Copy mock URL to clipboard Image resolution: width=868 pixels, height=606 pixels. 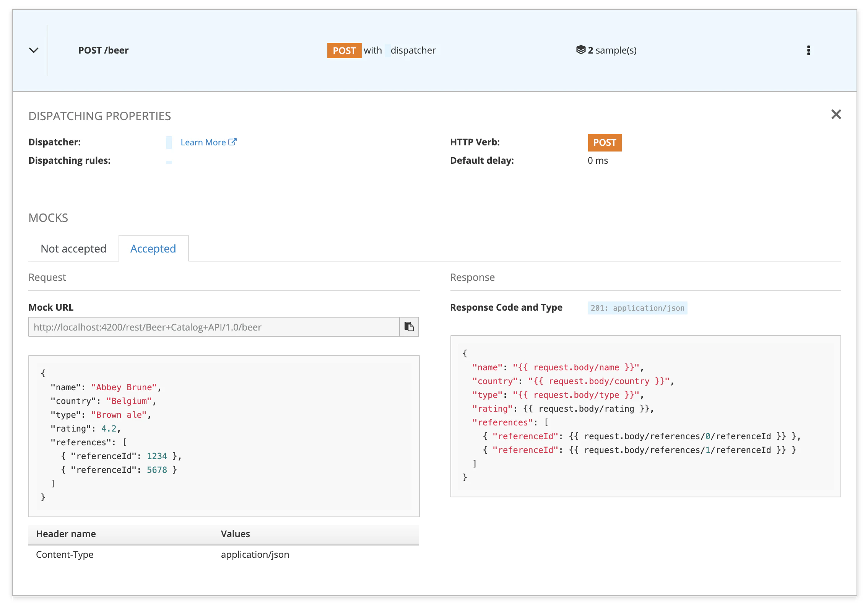pyautogui.click(x=409, y=327)
